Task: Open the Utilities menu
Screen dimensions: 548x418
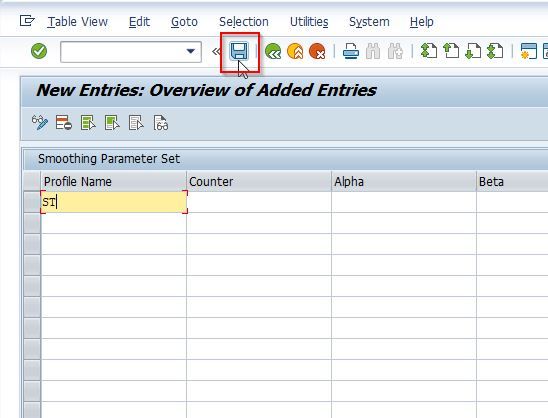Action: point(309,22)
